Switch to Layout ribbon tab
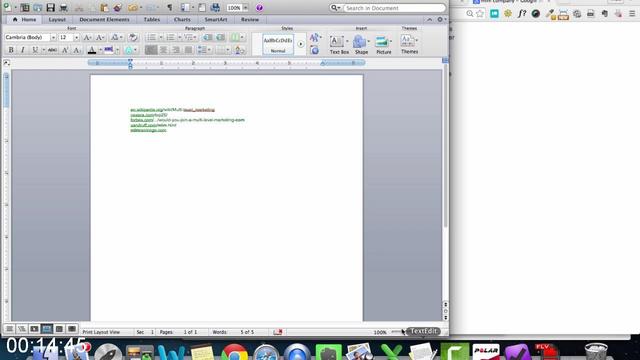640x360 pixels. tap(57, 20)
